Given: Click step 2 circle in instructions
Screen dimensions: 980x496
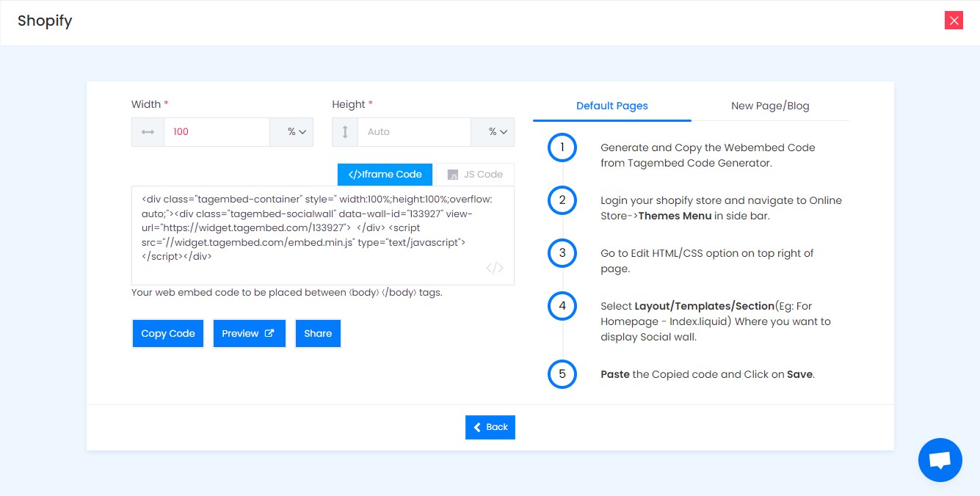Looking at the screenshot, I should tap(562, 200).
